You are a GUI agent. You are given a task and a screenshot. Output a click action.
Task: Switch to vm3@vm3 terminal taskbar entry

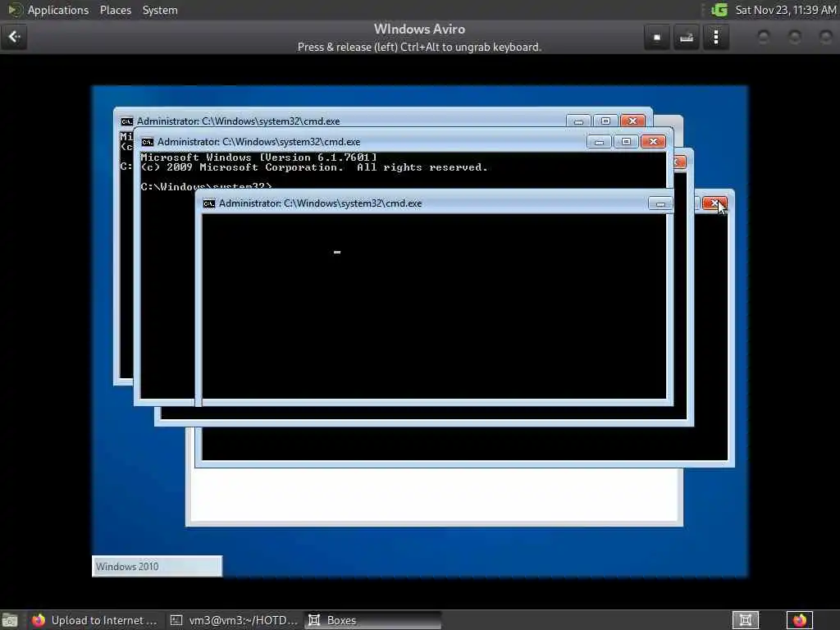234,620
